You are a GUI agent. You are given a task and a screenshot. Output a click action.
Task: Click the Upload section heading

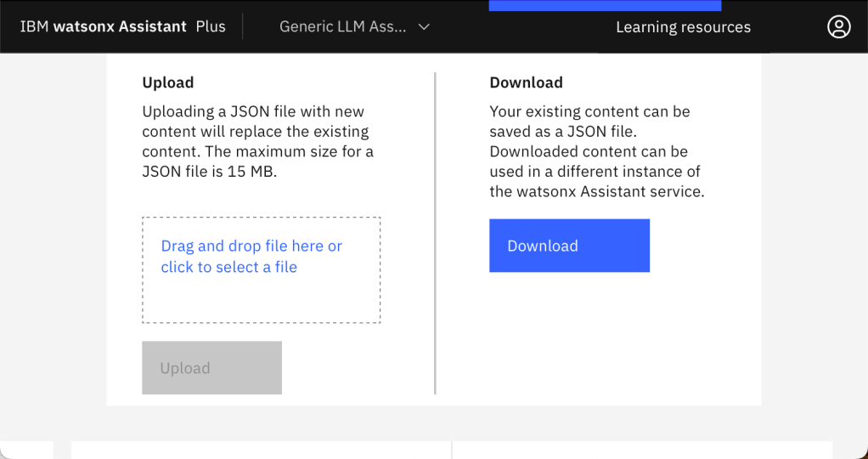168,82
